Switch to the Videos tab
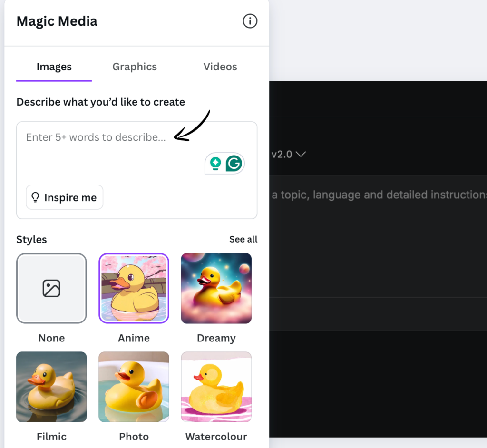Viewport: 487px width, 448px height. 220,67
